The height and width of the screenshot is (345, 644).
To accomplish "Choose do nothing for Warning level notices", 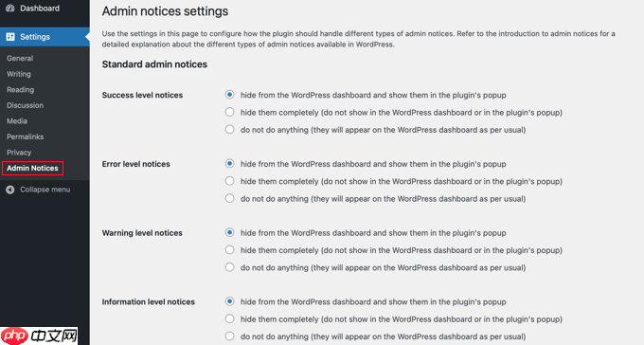I will tap(229, 267).
